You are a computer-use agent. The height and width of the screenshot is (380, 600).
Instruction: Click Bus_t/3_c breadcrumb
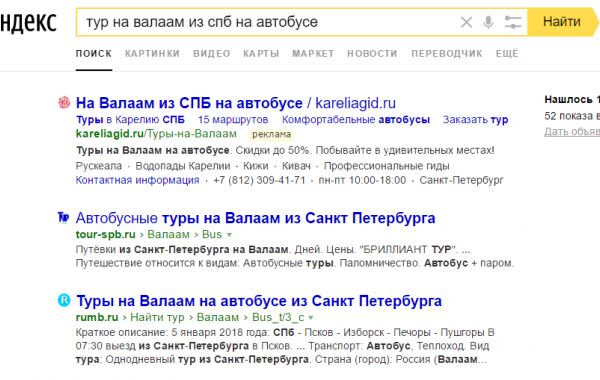click(x=278, y=317)
